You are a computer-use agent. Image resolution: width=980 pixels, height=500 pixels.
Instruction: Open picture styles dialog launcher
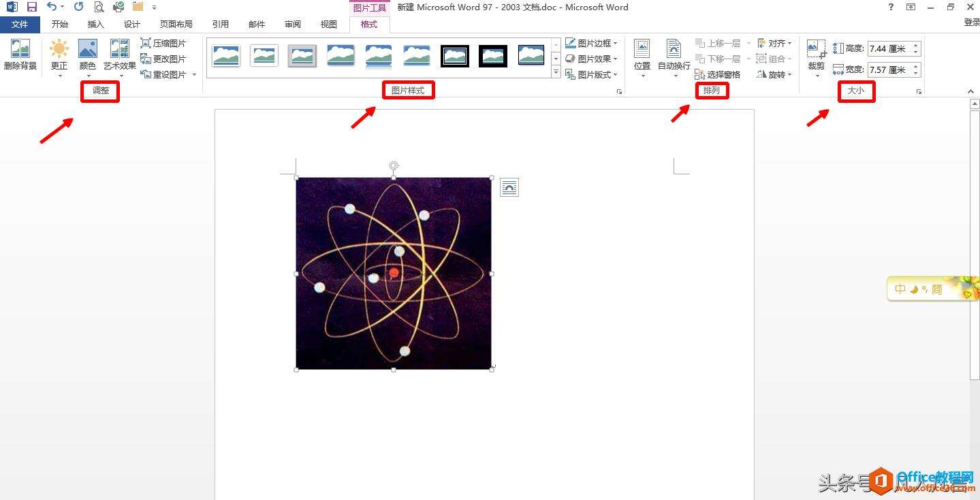619,91
